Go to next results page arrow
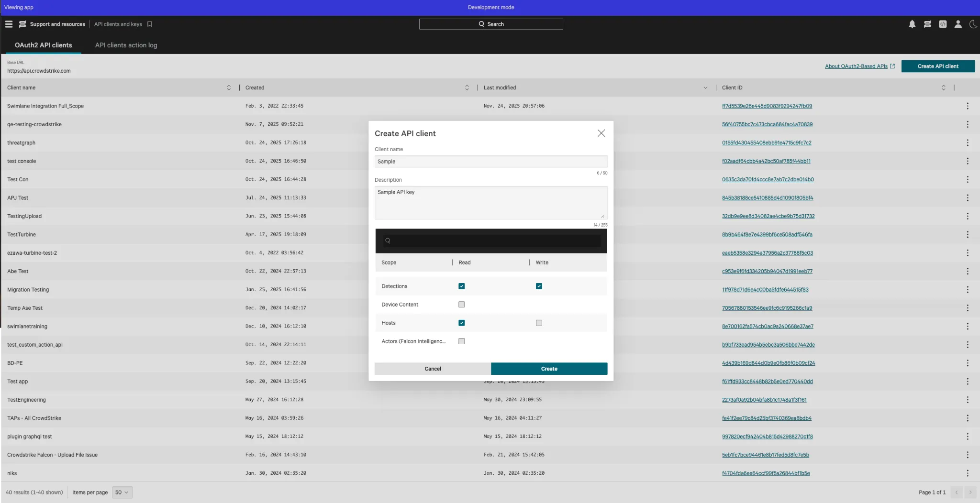980x503 pixels. (970, 492)
